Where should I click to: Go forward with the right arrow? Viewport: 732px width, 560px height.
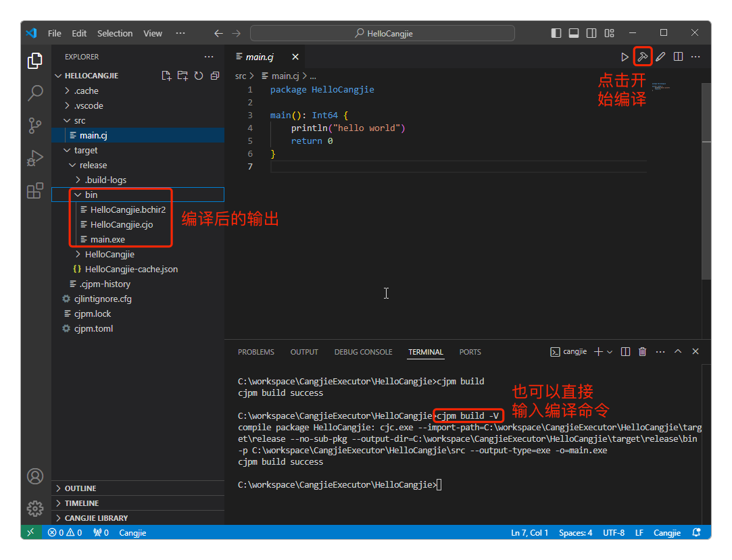point(236,34)
